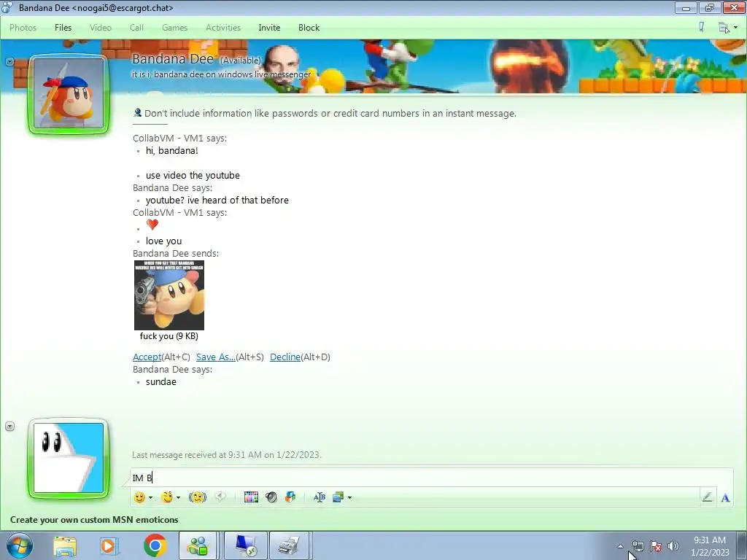747x560 pixels.
Task: Block this contact via Block
Action: [309, 28]
